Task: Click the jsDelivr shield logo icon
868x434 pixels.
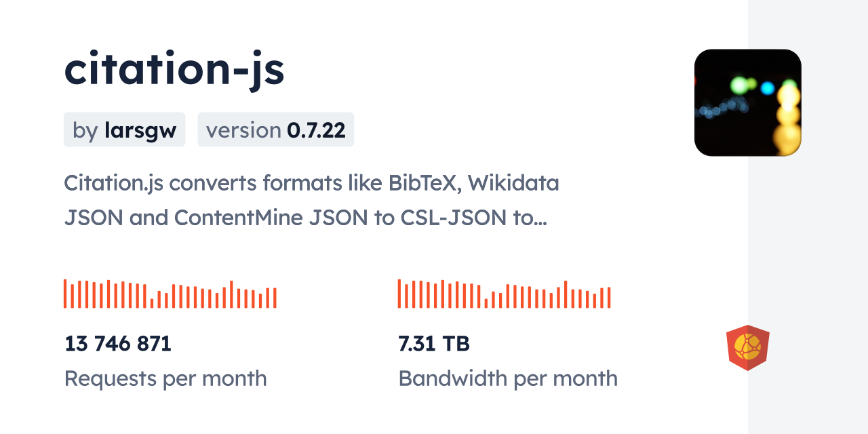Action: click(747, 348)
